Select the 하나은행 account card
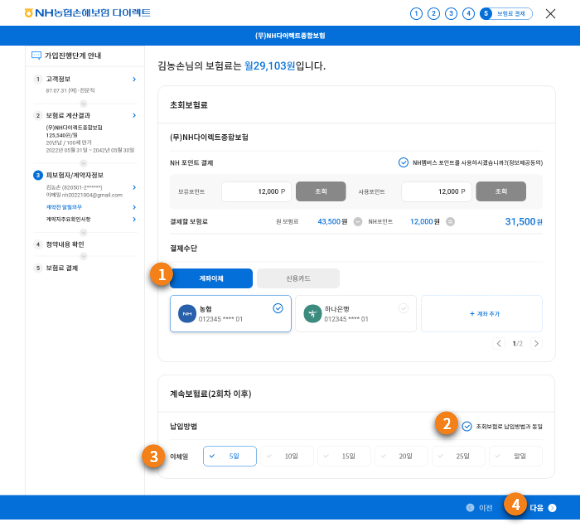The width and height of the screenshot is (580, 528). coord(356,313)
